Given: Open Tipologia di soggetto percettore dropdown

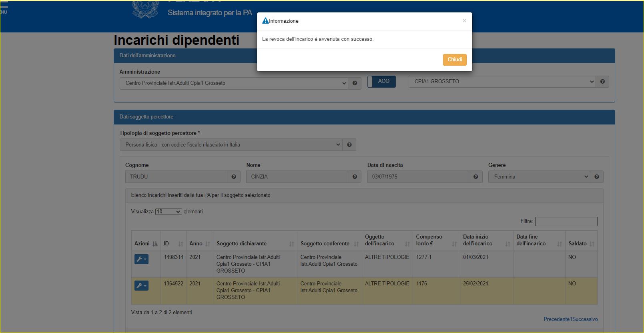Looking at the screenshot, I should pyautogui.click(x=231, y=145).
